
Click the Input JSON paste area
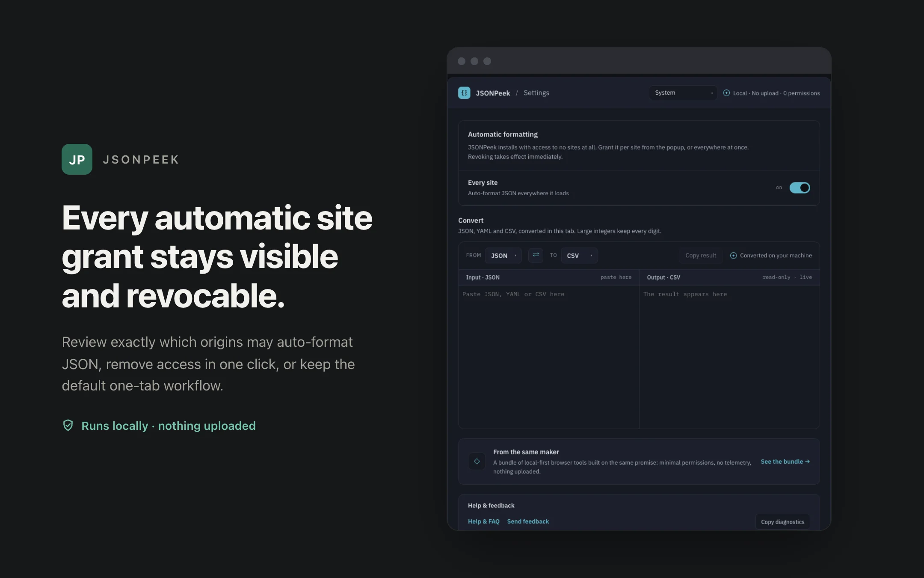[x=549, y=357]
